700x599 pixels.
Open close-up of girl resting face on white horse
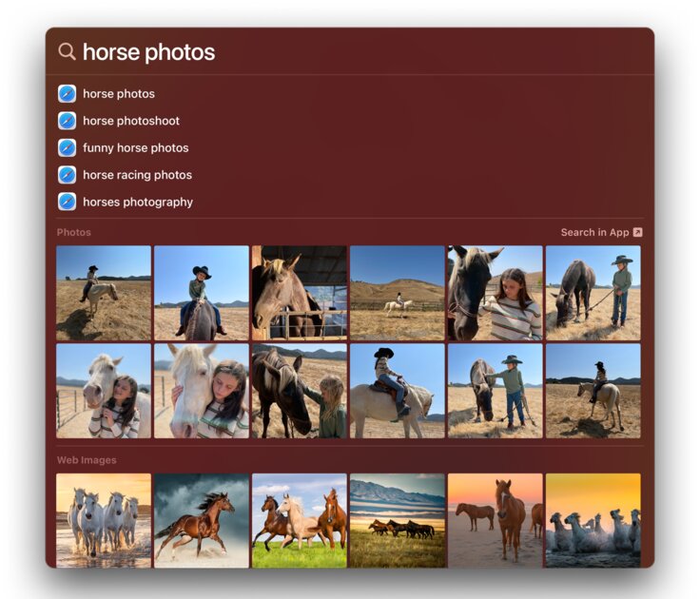tap(202, 391)
